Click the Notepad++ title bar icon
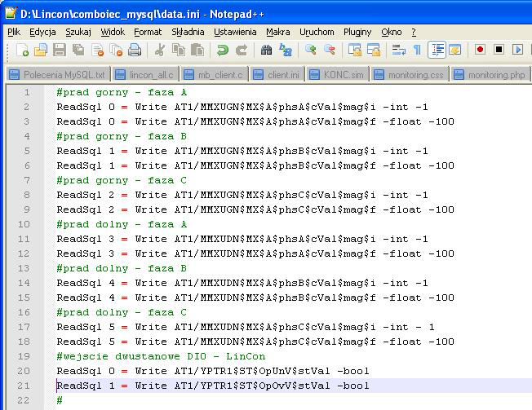 pos(11,13)
